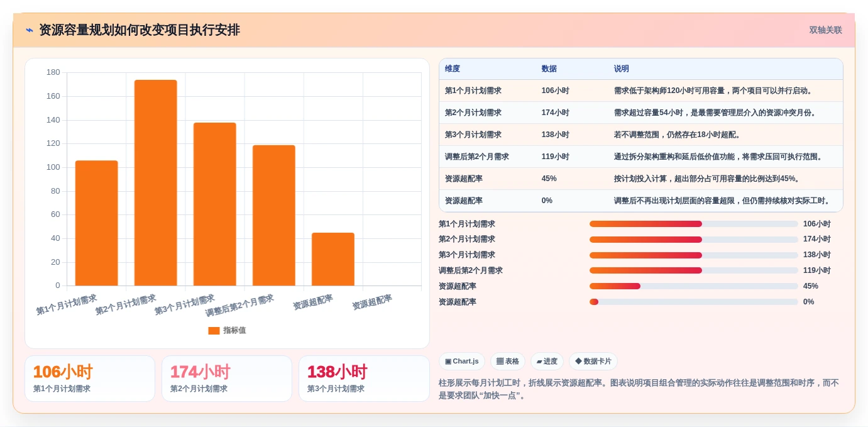The width and height of the screenshot is (868, 427).
Task: Click progress bar for 第2个月计划需求
Action: coord(694,240)
